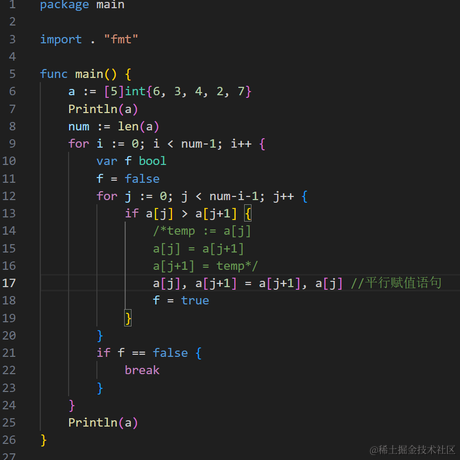Click line number 12 in the gutter
460x460 pixels.
9,196
